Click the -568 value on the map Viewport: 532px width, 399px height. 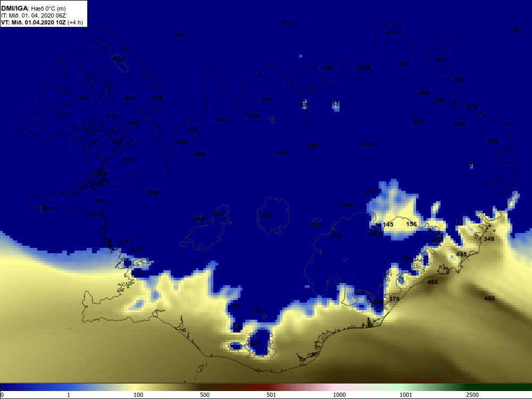tap(423, 93)
